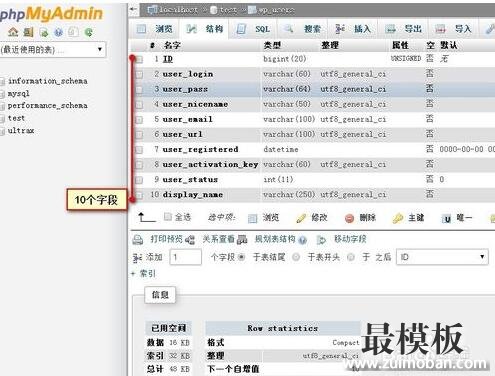Viewport: 495px width, 376px height.
Task: Click the 信息 information section label
Action: pyautogui.click(x=160, y=295)
